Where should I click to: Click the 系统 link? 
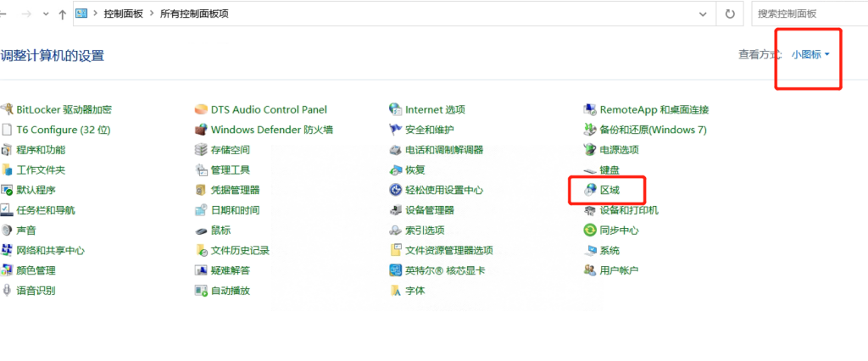pyautogui.click(x=609, y=250)
